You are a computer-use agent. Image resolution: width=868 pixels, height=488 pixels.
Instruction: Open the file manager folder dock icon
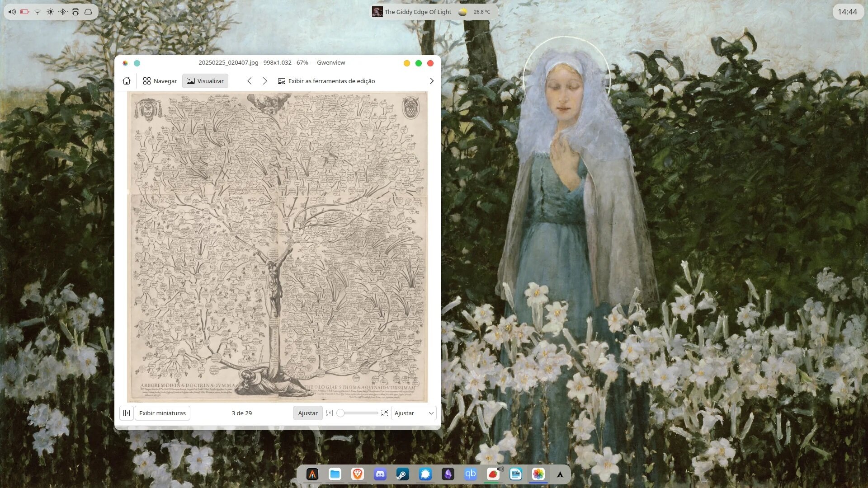click(335, 474)
